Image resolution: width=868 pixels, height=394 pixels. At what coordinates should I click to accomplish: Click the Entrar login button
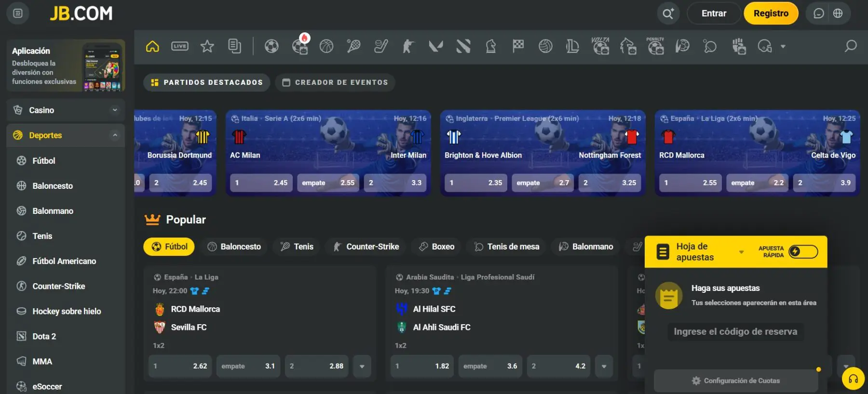pos(714,13)
